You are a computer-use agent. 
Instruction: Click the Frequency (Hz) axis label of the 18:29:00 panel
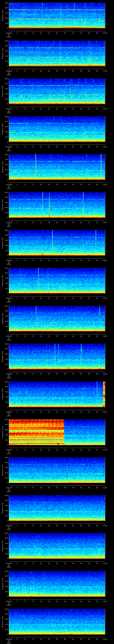point(3,16)
